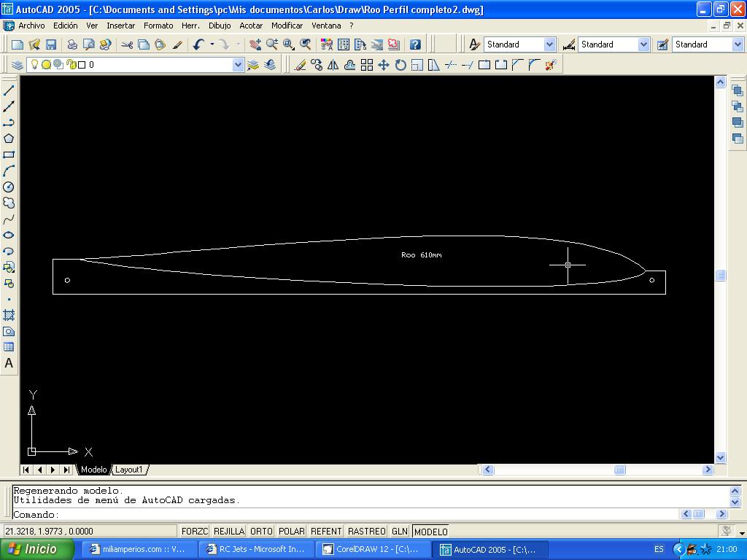Expand the layer selection dropdown
This screenshot has height=560, width=747.
click(238, 65)
